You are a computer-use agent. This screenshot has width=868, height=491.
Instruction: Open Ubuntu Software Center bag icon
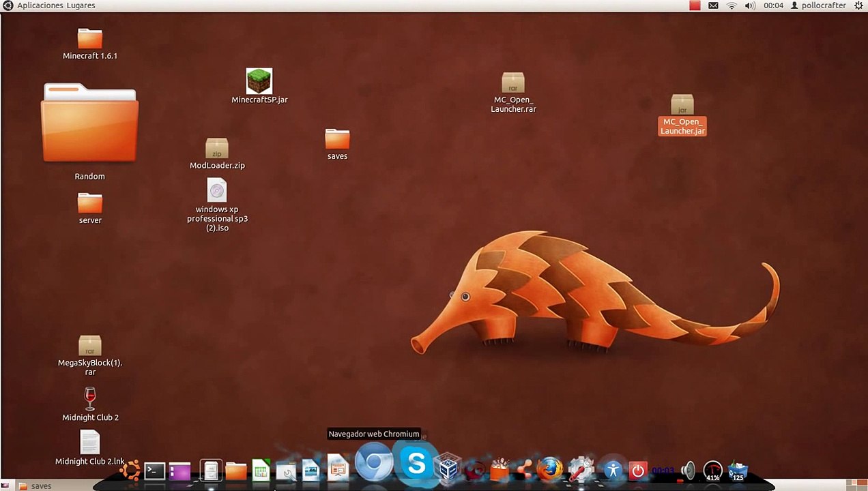click(500, 469)
